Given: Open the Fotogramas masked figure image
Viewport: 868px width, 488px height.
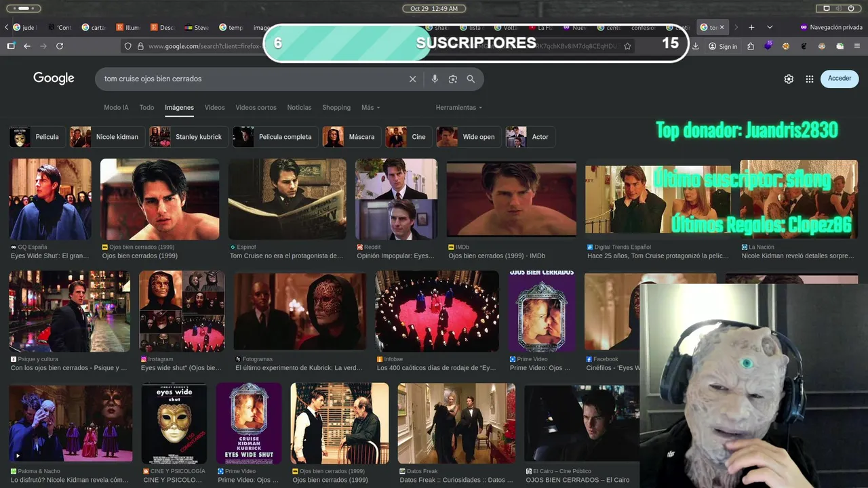Looking at the screenshot, I should pos(300,311).
